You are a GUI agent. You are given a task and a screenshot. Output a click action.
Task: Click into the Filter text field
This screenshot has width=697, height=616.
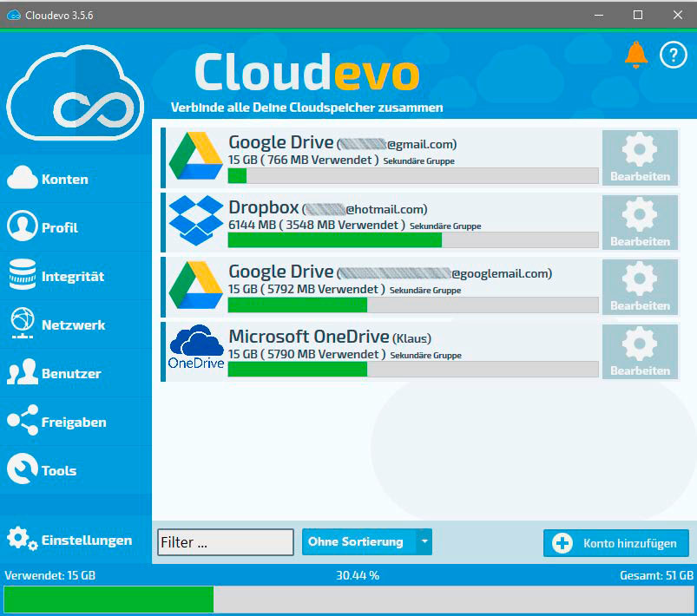tap(226, 541)
